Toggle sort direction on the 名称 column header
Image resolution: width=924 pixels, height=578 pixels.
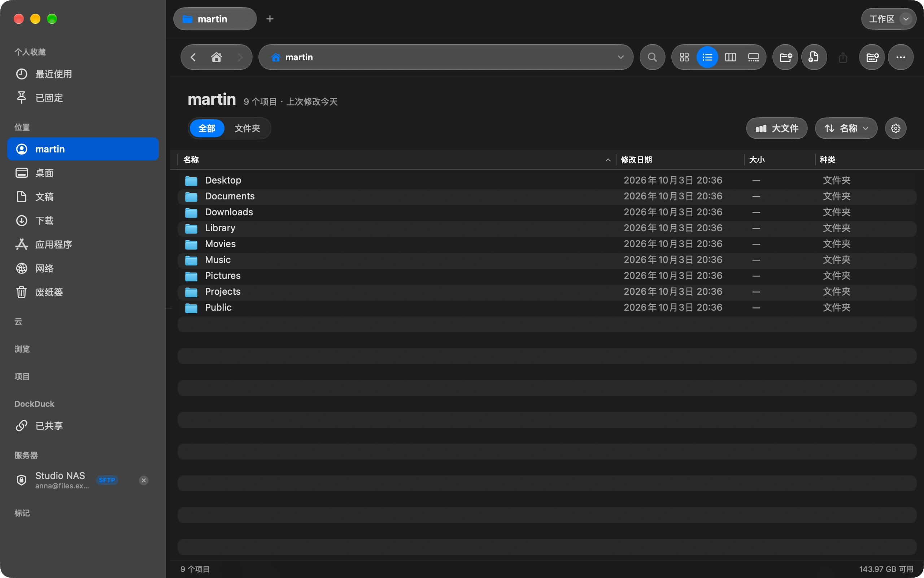[x=396, y=160]
